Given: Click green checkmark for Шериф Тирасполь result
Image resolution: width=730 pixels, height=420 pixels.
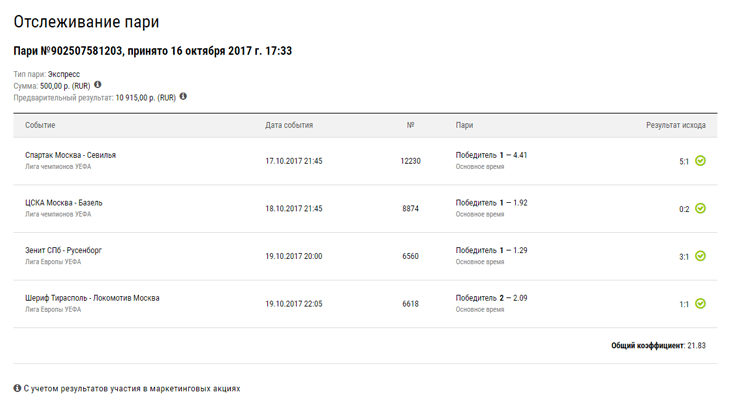Looking at the screenshot, I should point(700,304).
